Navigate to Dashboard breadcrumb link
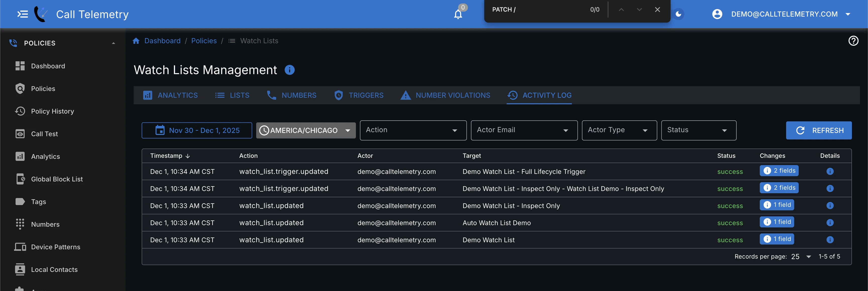 [x=162, y=41]
